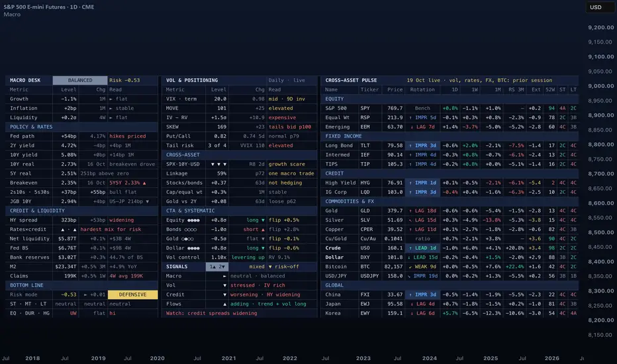Click the Bitcoin price 82,157
This screenshot has width=617, height=364.
(x=393, y=267)
